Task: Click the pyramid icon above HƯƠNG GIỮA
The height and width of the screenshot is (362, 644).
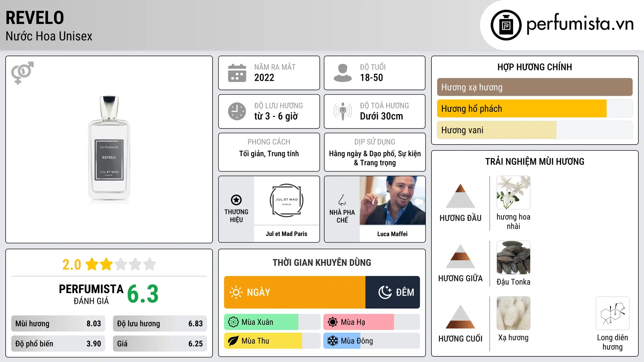Action: tap(461, 256)
